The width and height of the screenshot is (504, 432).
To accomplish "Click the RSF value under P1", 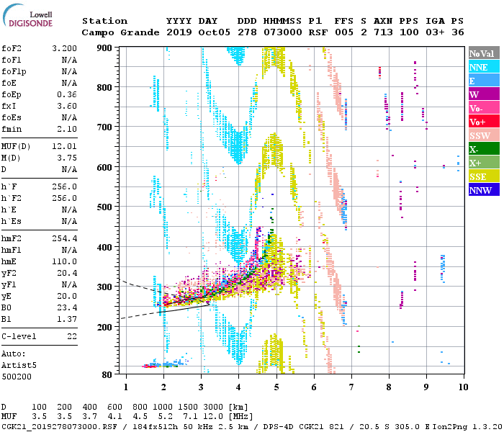I will 318,32.
